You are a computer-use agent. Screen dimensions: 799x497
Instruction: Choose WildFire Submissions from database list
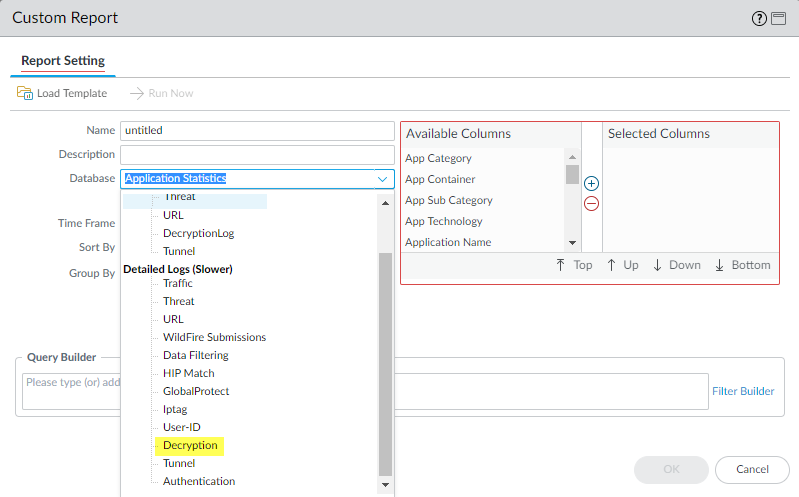coord(214,337)
